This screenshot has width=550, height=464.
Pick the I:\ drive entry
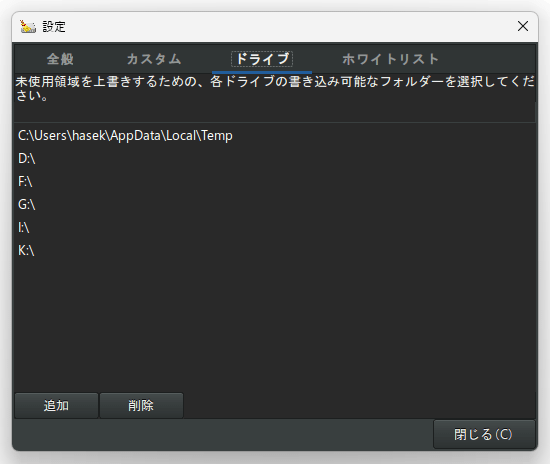pyautogui.click(x=275, y=228)
